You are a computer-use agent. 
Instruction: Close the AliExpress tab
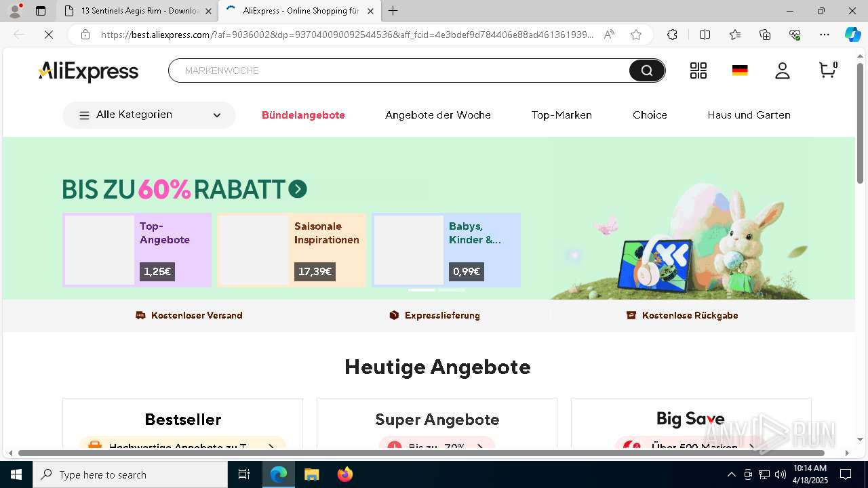370,11
